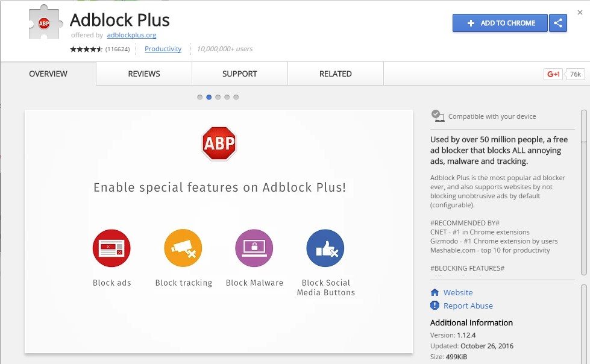The height and width of the screenshot is (364, 590).
Task: Click 'Enable special features on Adblock Plus!' heading
Action: pos(220,187)
